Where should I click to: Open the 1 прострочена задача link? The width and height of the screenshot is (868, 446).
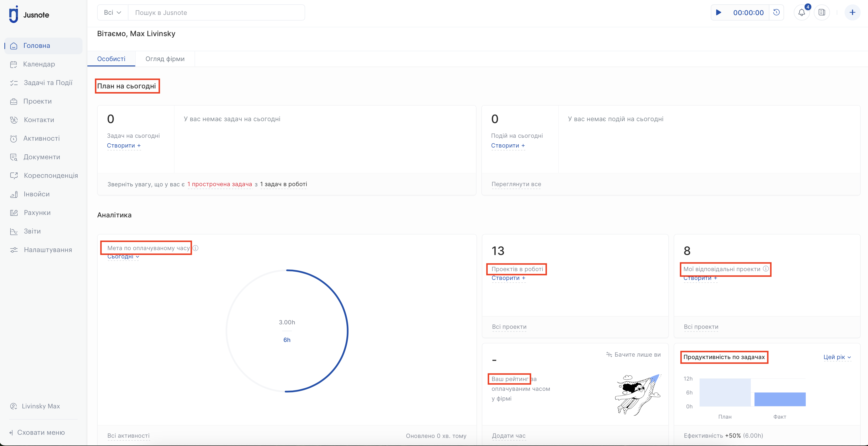click(220, 184)
